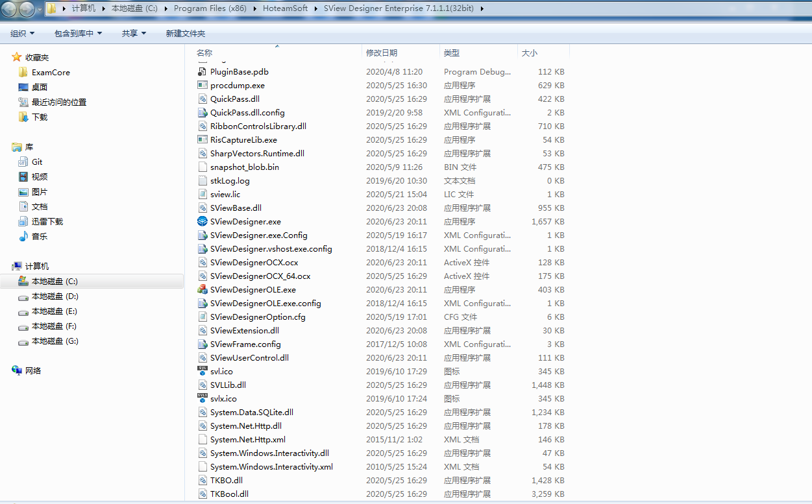The width and height of the screenshot is (812, 504).
Task: Select 本地磁盘 (G:) in sidebar
Action: pos(55,341)
